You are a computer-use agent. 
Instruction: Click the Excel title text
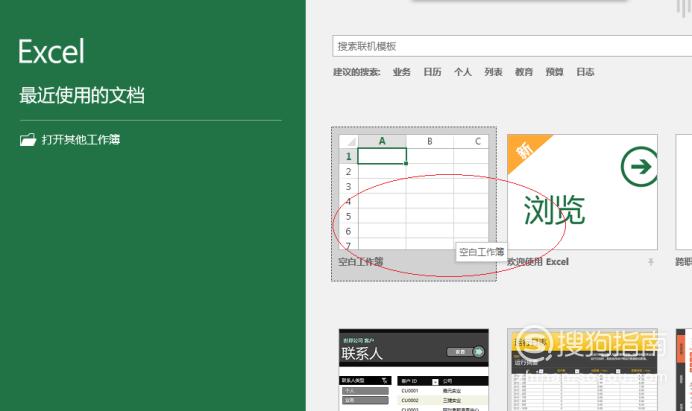tap(51, 51)
